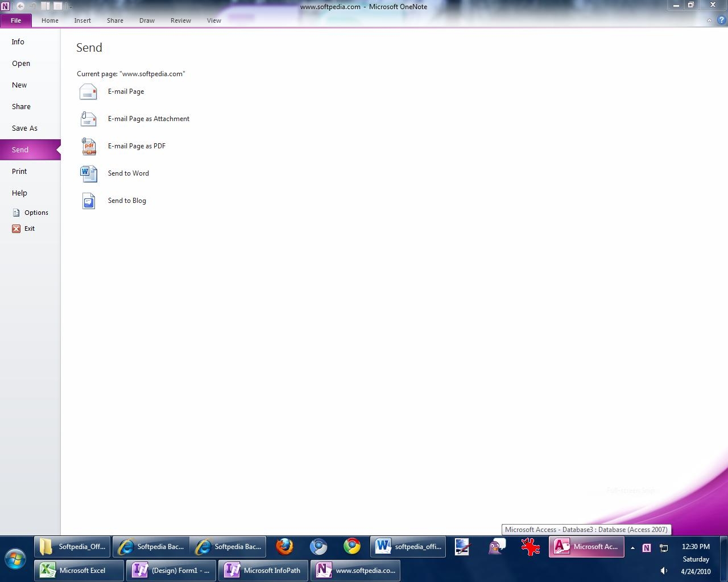
Task: Show hidden system tray icons
Action: pos(632,548)
